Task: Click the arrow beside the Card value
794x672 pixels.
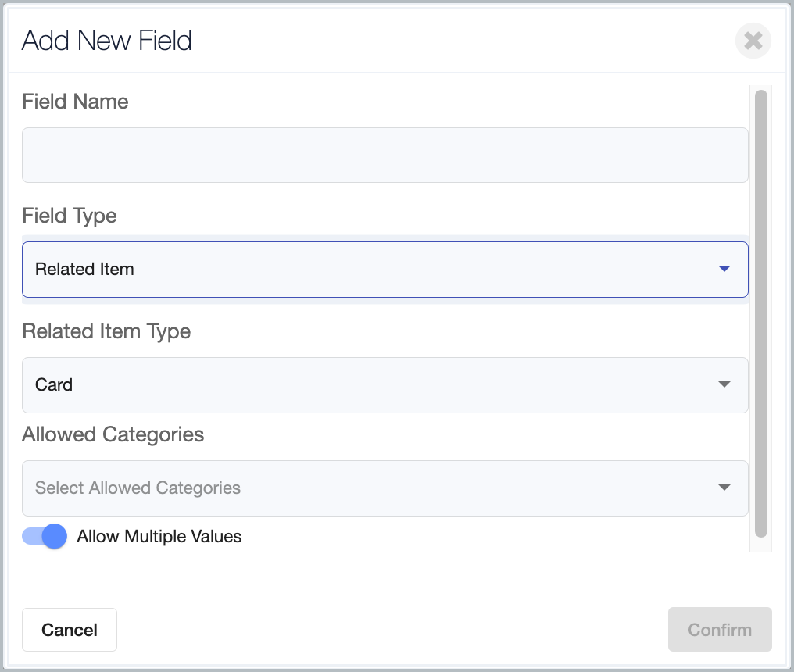Action: [724, 385]
